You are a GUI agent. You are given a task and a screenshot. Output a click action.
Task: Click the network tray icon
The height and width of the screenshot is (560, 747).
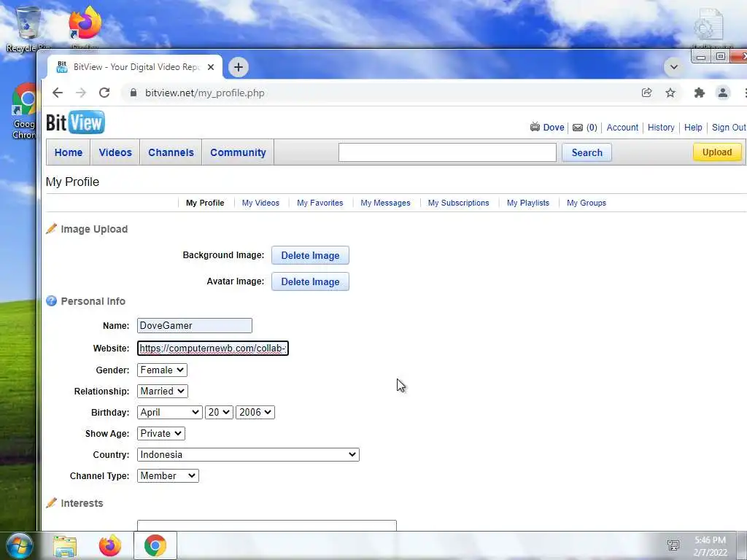[673, 545]
